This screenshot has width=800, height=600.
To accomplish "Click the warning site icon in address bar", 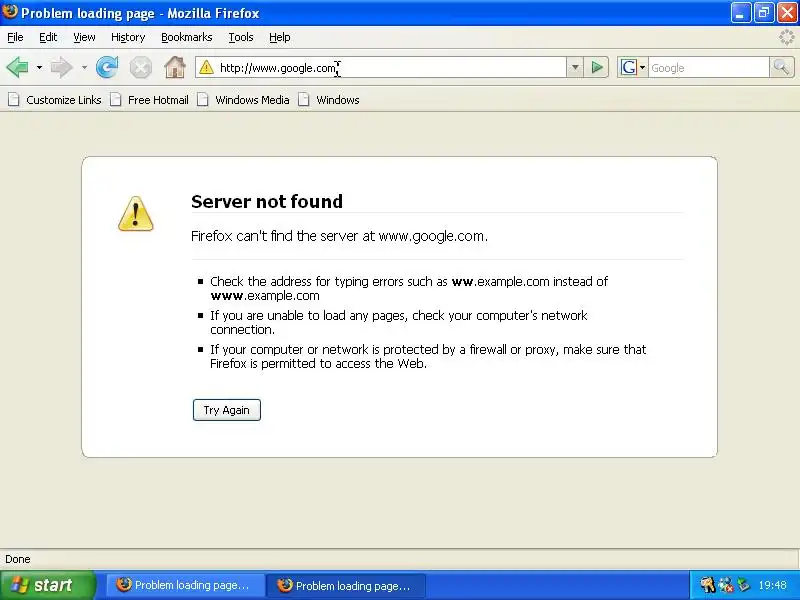I will [206, 67].
